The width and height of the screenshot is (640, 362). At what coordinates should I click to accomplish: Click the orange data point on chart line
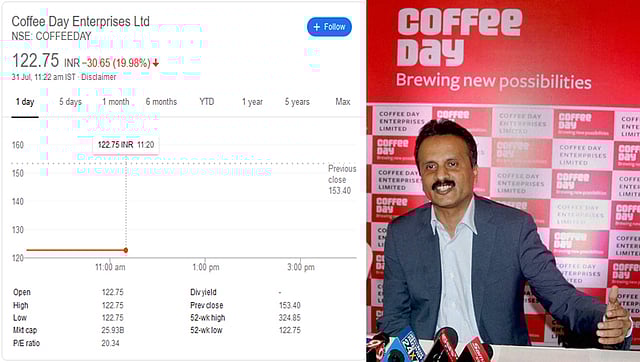126,250
